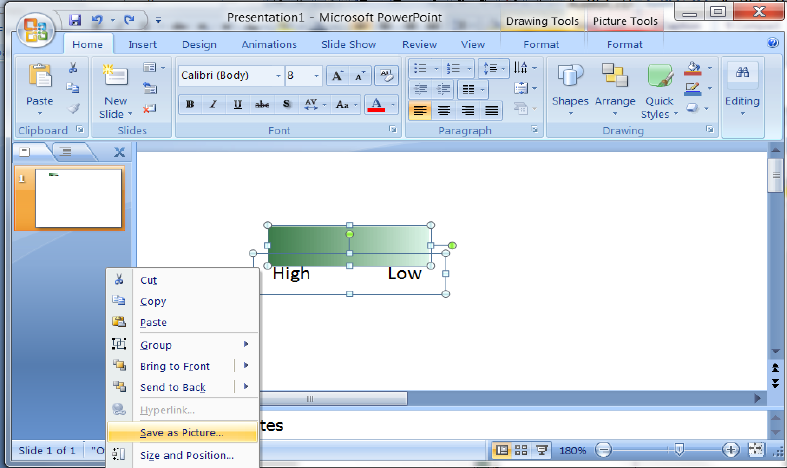Image resolution: width=787 pixels, height=468 pixels.
Task: Shrink font size with small A icon
Action: pos(360,76)
